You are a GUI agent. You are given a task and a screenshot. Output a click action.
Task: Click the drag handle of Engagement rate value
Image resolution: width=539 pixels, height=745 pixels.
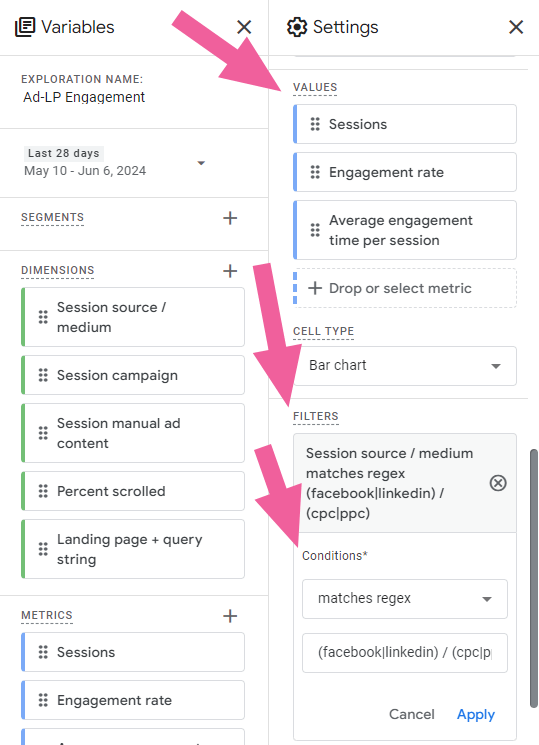pos(315,172)
